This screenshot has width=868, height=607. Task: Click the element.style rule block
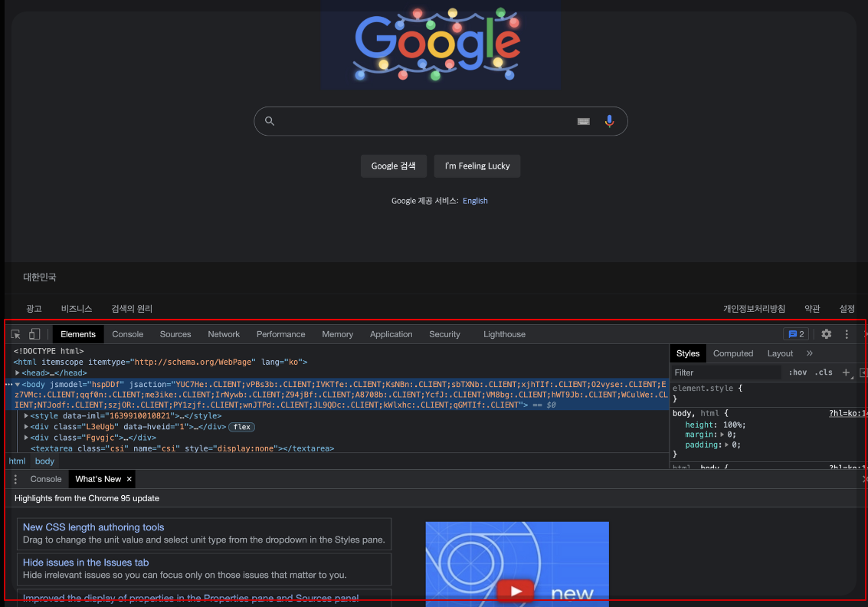click(767, 393)
